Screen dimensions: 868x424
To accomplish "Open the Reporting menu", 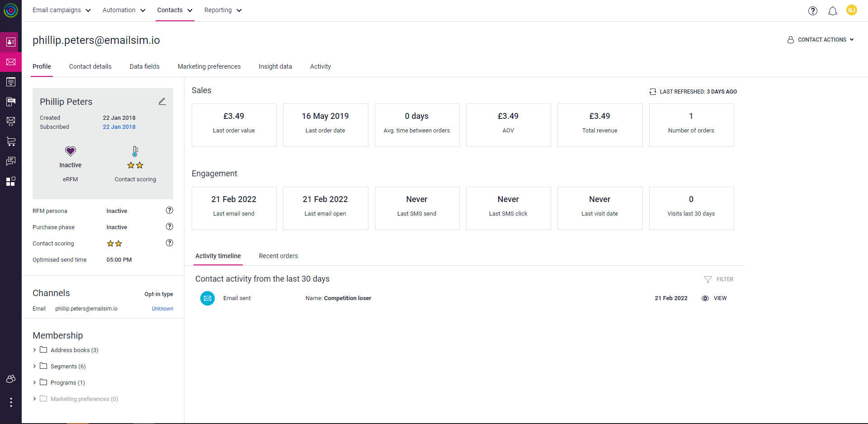I will coord(222,10).
